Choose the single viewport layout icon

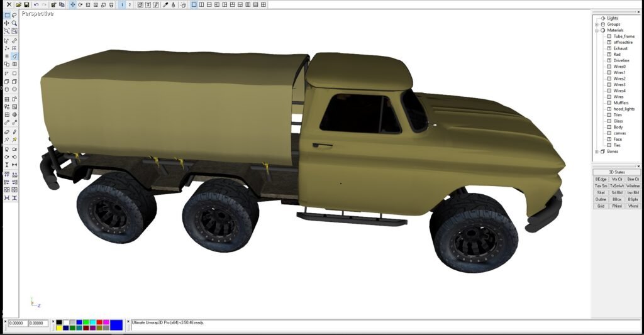tap(194, 4)
